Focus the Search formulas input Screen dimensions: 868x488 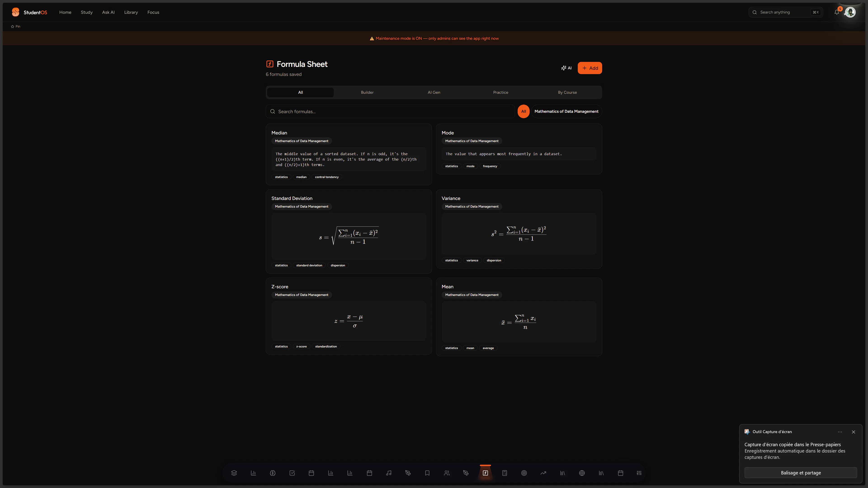click(x=390, y=111)
